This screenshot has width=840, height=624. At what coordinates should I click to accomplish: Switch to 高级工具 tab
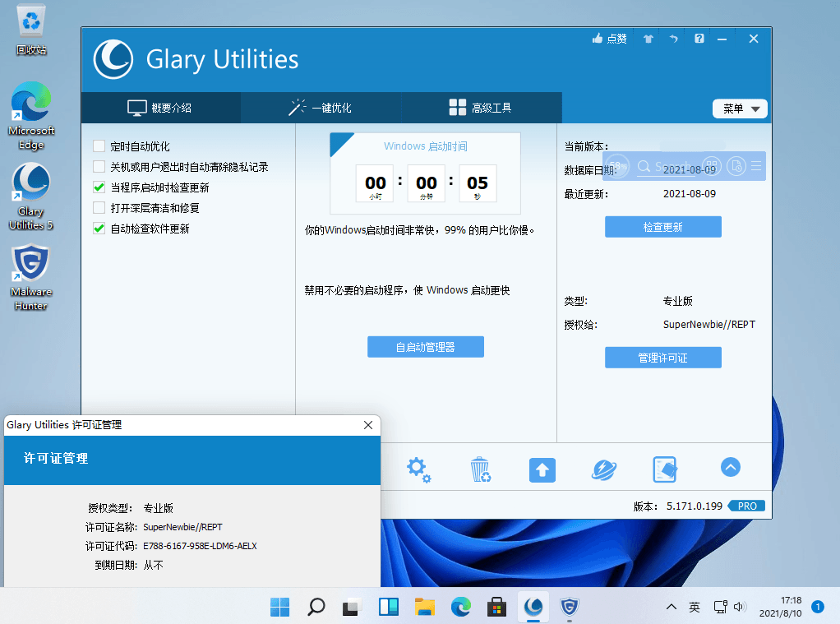(481, 108)
